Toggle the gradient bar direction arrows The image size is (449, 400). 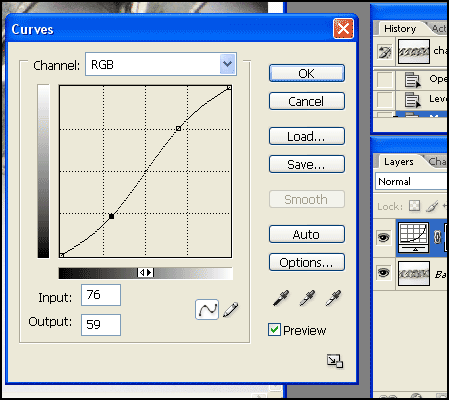coord(146,273)
